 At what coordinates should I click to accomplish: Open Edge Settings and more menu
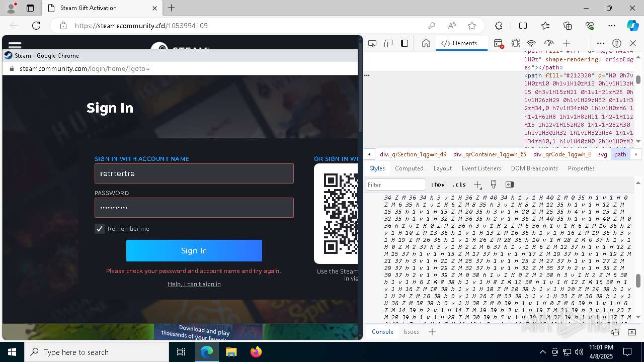click(x=612, y=26)
